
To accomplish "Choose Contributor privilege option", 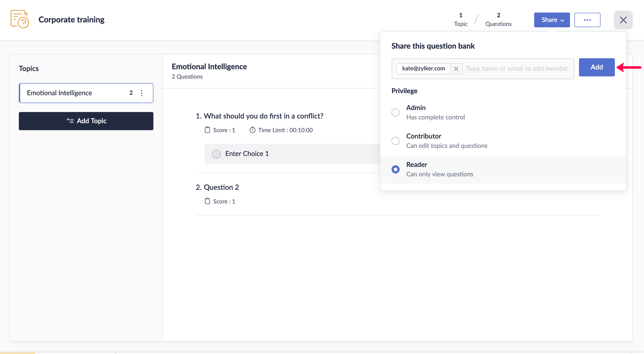I will pyautogui.click(x=395, y=141).
